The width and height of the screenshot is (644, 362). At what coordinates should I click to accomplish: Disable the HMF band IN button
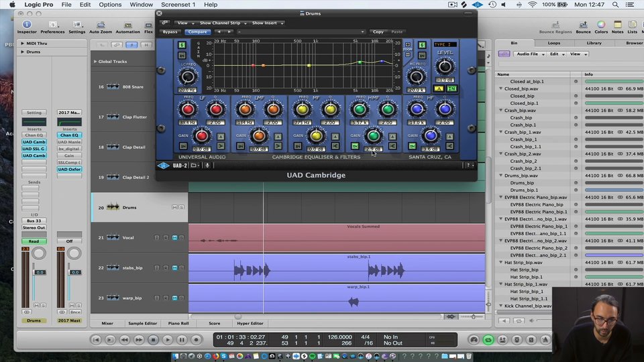pos(355,145)
